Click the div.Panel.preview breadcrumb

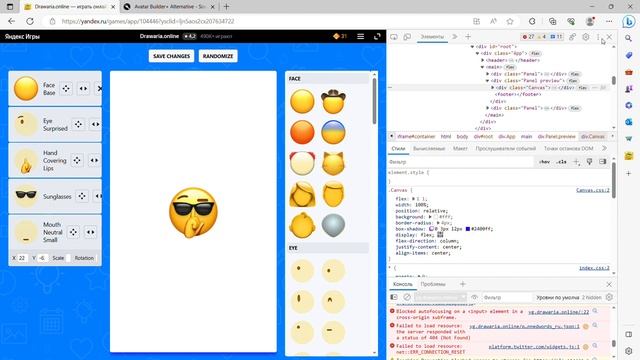556,136
